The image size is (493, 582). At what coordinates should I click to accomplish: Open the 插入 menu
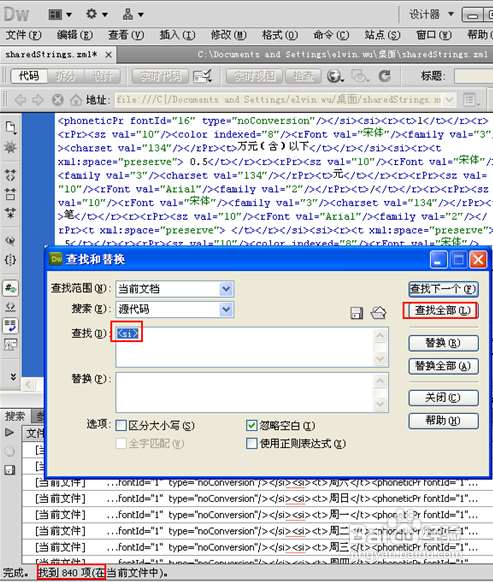(177, 35)
